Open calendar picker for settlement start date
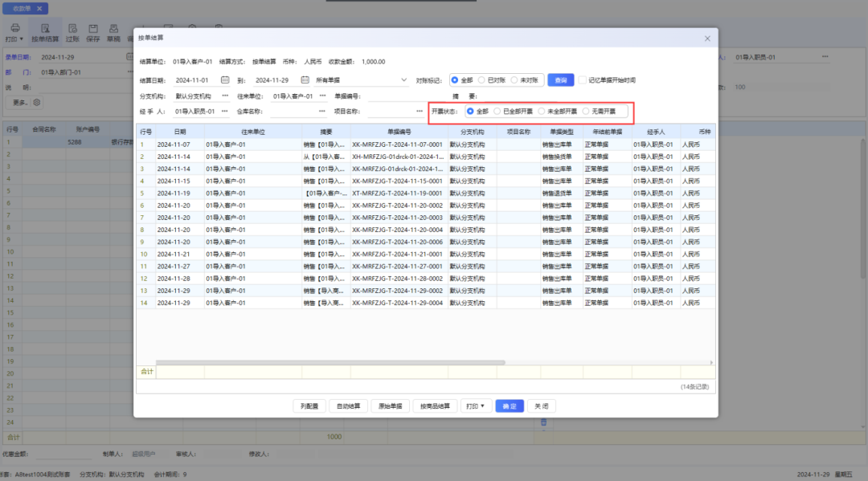Viewport: 868px width, 481px height. [x=225, y=80]
